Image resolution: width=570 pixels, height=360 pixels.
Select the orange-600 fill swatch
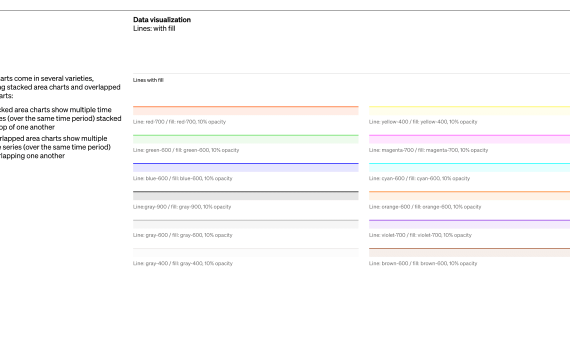coord(469,196)
